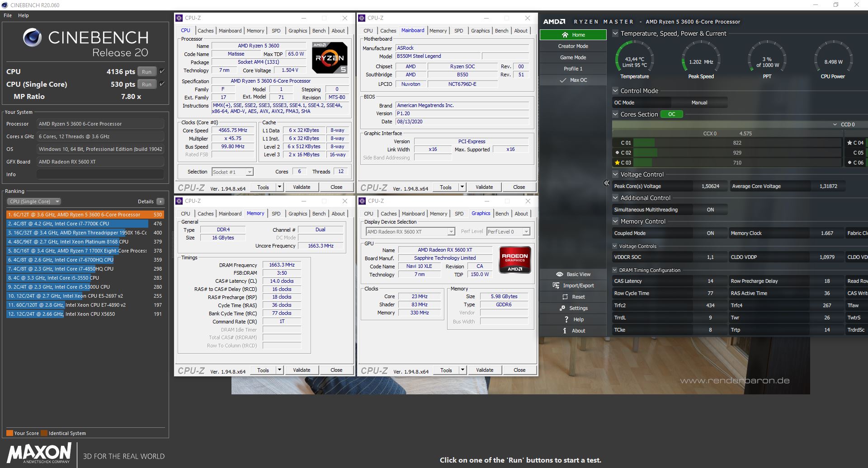Image resolution: width=868 pixels, height=468 pixels.
Task: Click Close in Memory CPU-Z window
Action: point(336,370)
